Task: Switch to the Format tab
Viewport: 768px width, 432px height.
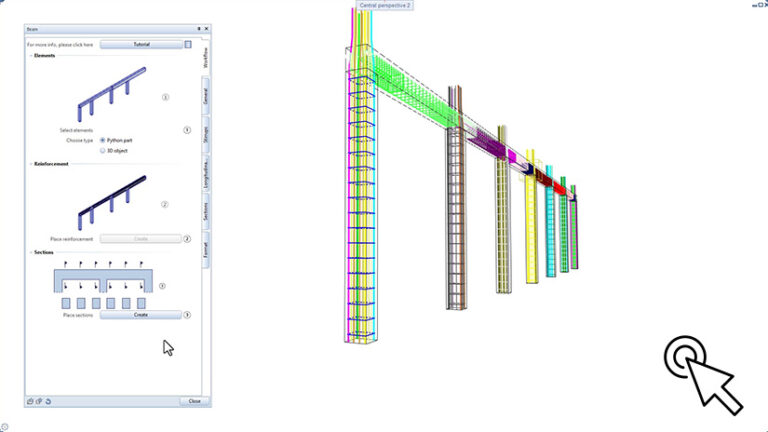Action: tap(206, 250)
